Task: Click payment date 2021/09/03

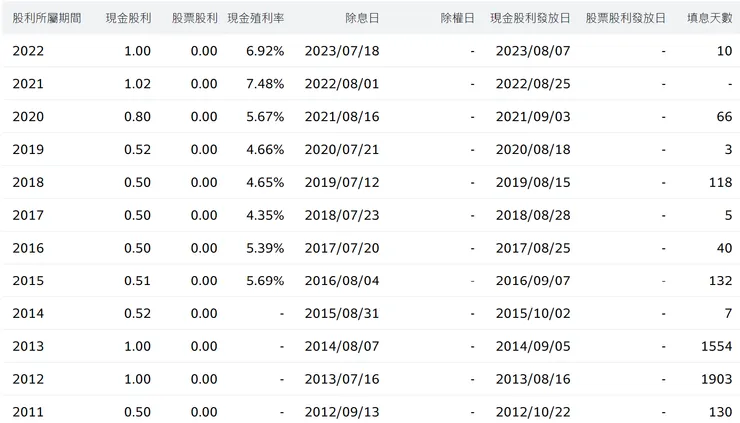Action: tap(533, 117)
